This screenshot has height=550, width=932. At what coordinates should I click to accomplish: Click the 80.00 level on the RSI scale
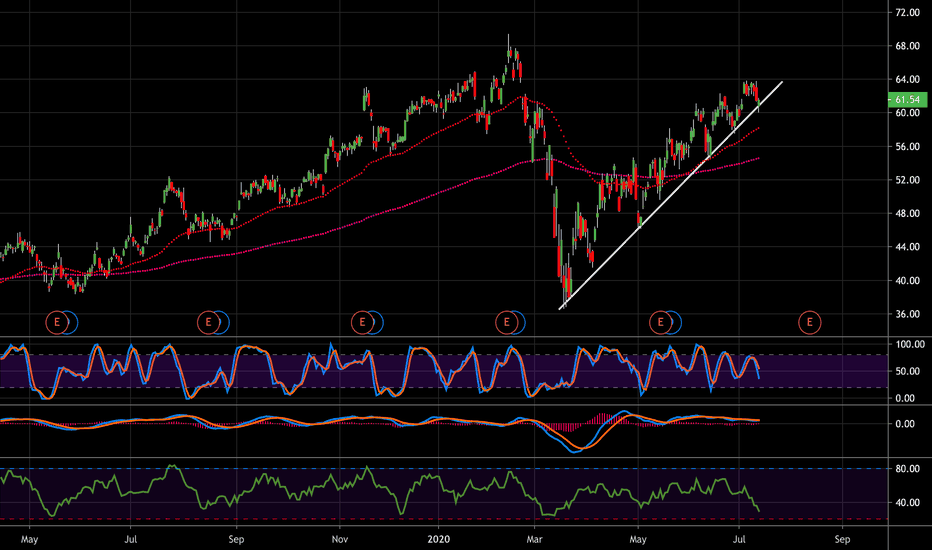(x=907, y=469)
